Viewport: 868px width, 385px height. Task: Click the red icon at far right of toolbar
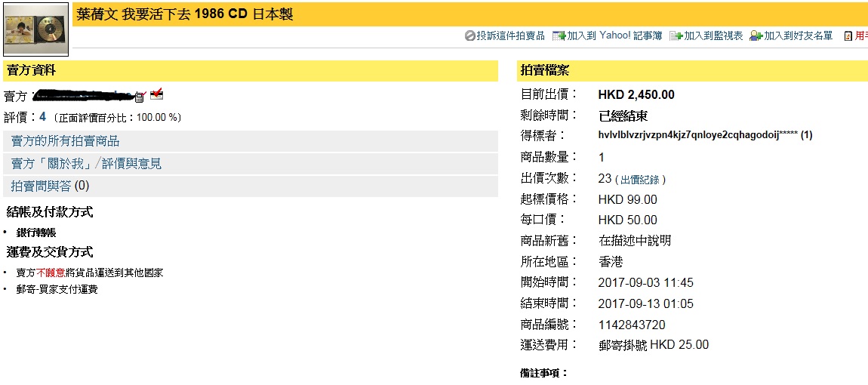point(848,36)
